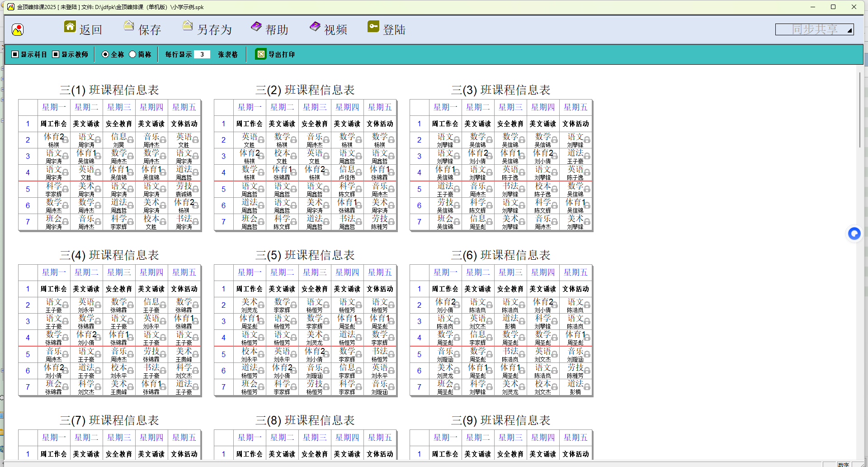The width and height of the screenshot is (868, 467).
Task: Click 文体活动 cell in the 三(6) table
Action: click(576, 289)
